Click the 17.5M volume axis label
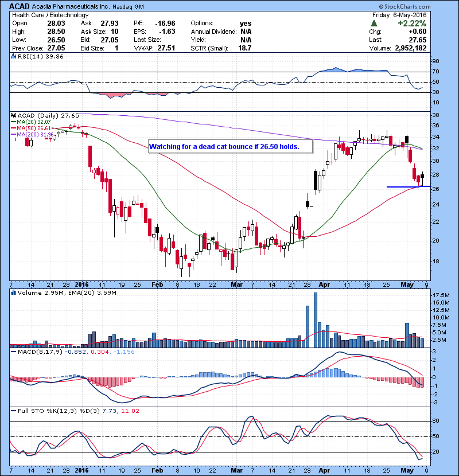The width and height of the screenshot is (459, 476). pos(441,295)
